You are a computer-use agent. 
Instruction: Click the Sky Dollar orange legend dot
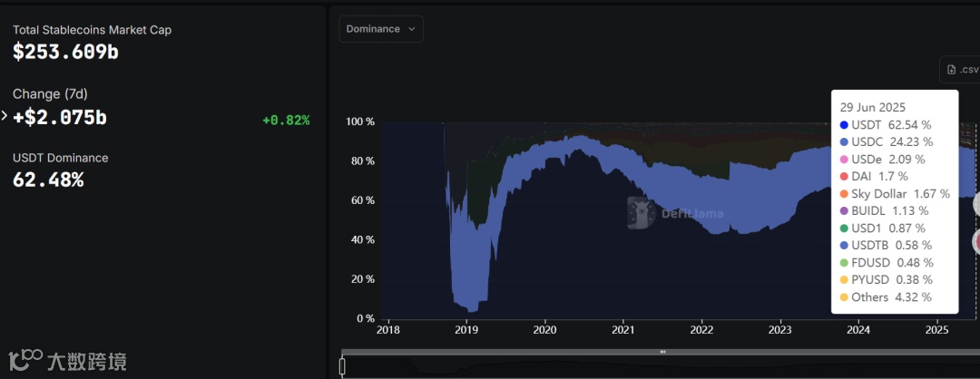coord(845,194)
